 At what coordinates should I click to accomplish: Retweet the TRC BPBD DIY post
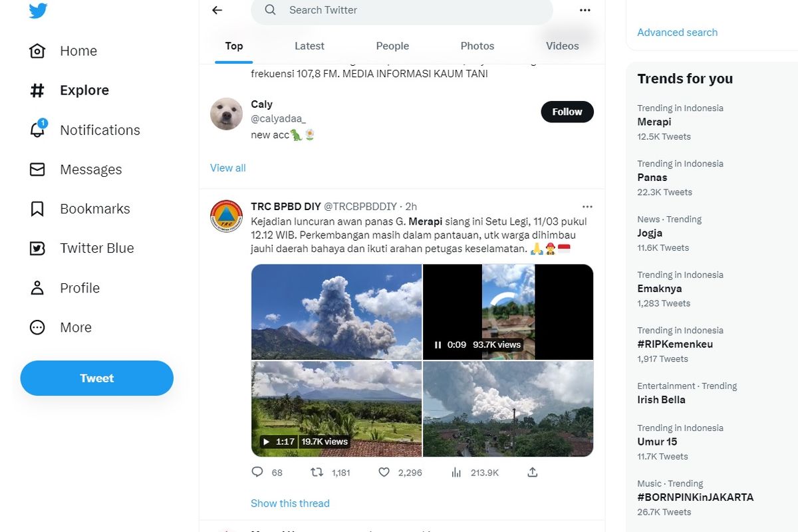(x=317, y=472)
